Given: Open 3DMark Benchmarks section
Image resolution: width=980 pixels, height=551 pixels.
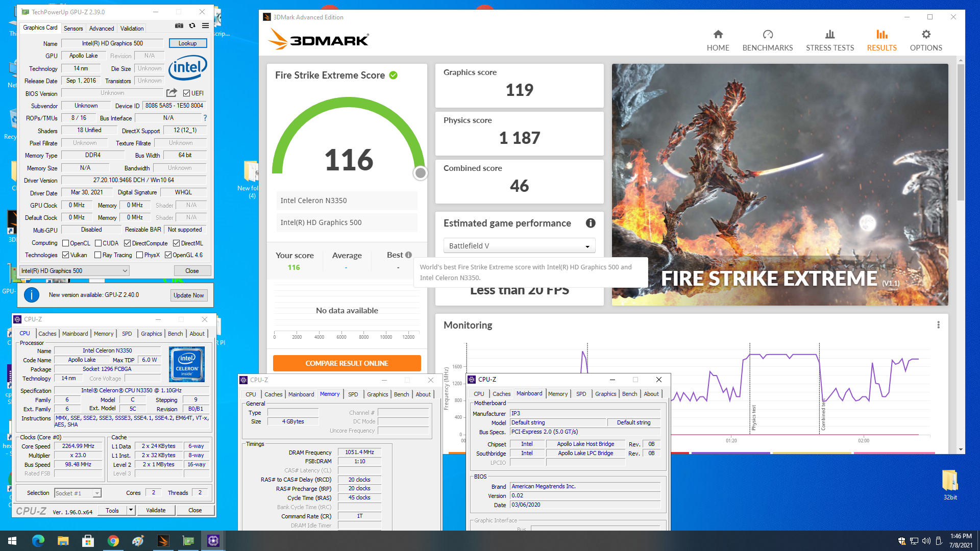Looking at the screenshot, I should click(767, 40).
